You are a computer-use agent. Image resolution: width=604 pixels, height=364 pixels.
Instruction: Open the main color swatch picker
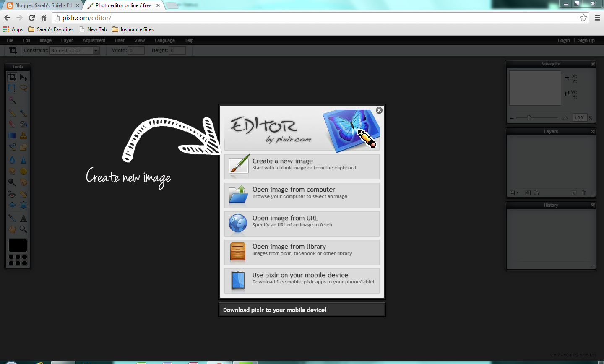(18, 245)
